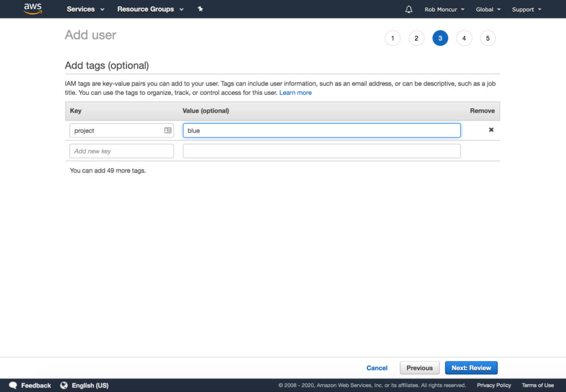Expand the Services dropdown menu
Viewport: 566px width, 392px height.
pos(85,10)
